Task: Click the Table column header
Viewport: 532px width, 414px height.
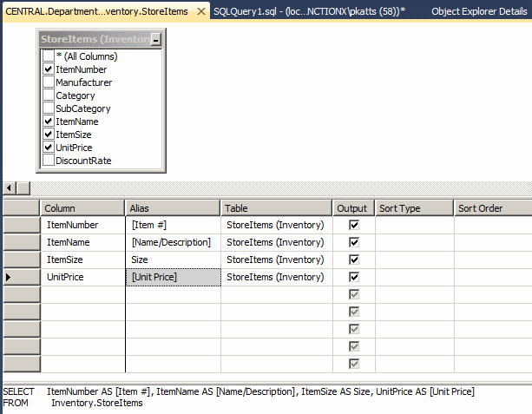Action: pyautogui.click(x=276, y=208)
